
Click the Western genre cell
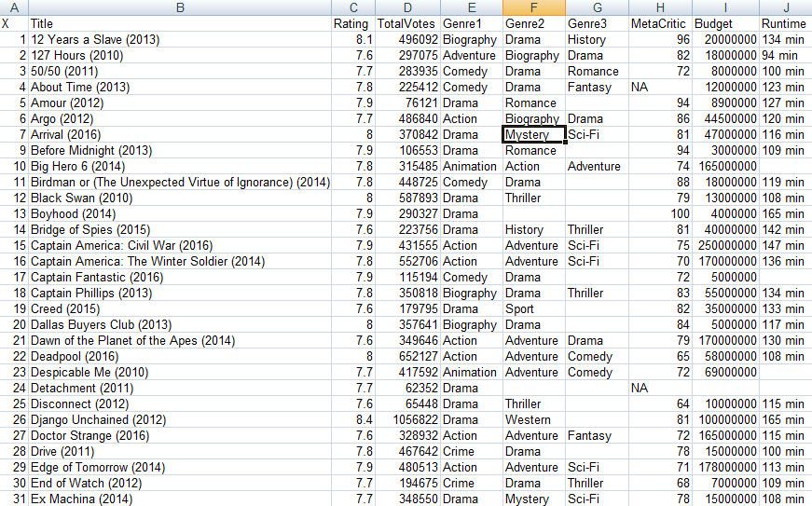tap(534, 419)
